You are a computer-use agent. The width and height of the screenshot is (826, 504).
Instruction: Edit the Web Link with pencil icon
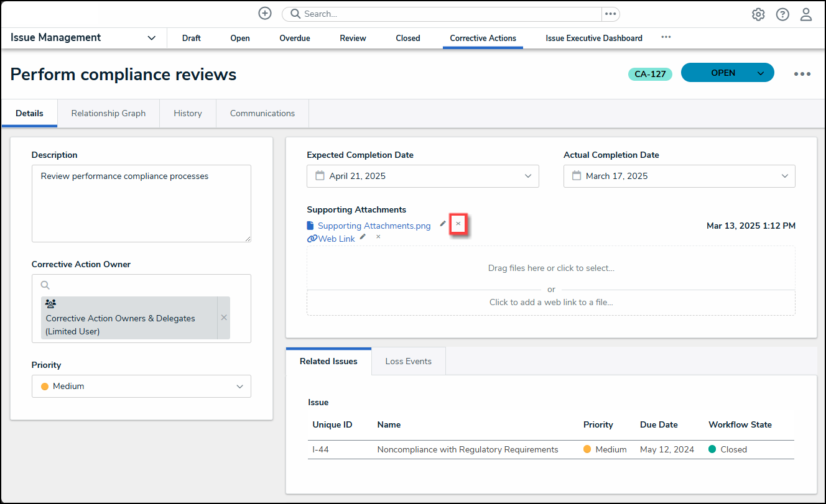coord(363,237)
